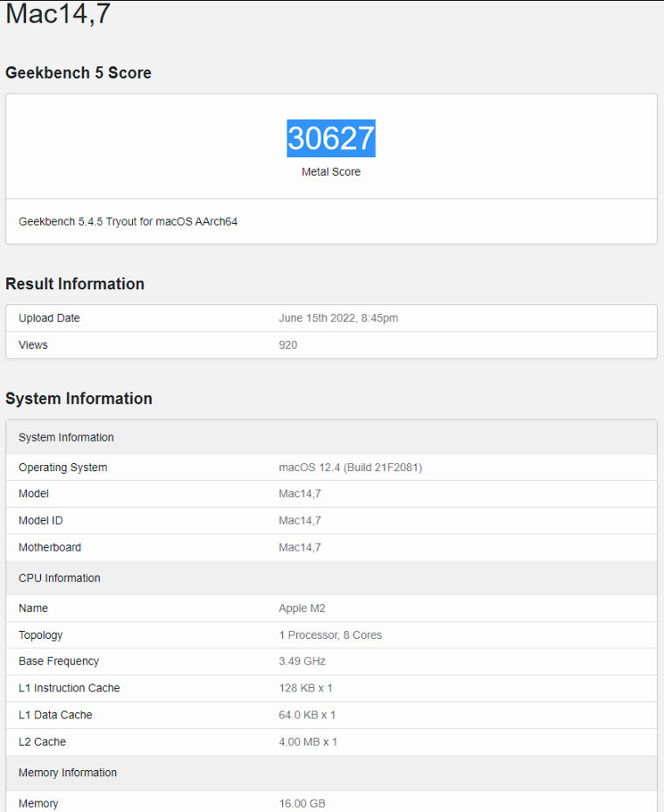
Task: Click the Name label in the CPU section
Action: point(33,608)
